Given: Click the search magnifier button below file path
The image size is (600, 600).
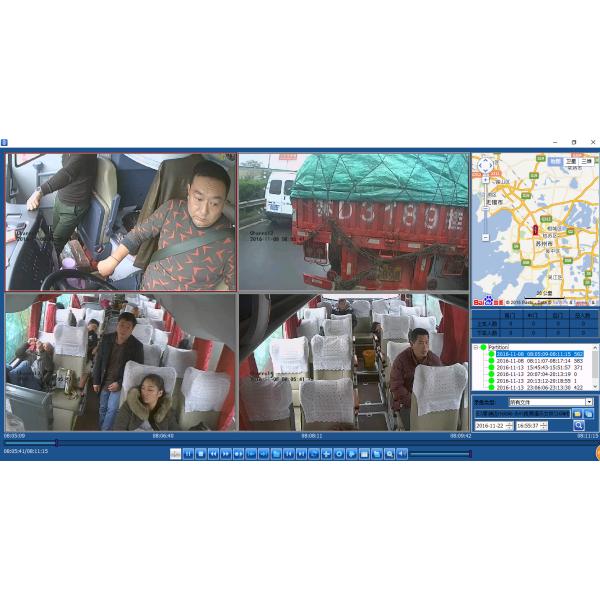Looking at the screenshot, I should [578, 425].
